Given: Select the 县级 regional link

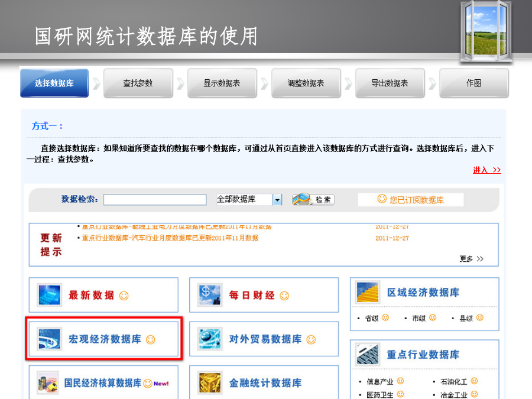Looking at the screenshot, I should [x=466, y=318].
